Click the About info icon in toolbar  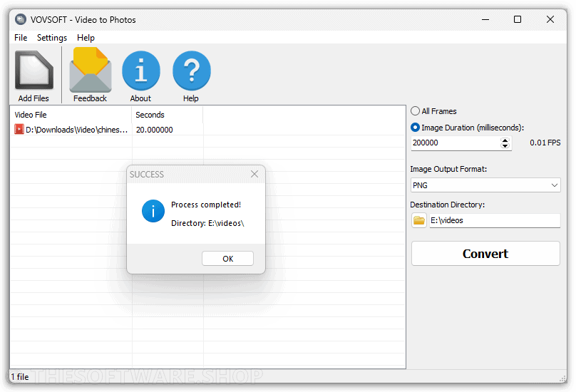[x=141, y=71]
